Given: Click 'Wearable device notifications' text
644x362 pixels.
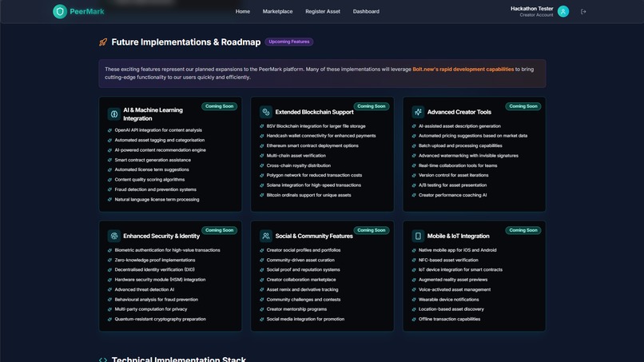Looking at the screenshot, I should pos(449,300).
